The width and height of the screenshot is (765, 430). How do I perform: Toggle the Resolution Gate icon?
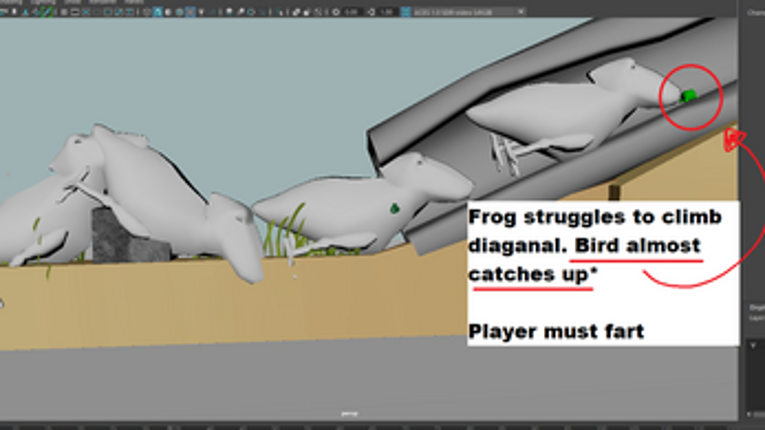coord(86,12)
